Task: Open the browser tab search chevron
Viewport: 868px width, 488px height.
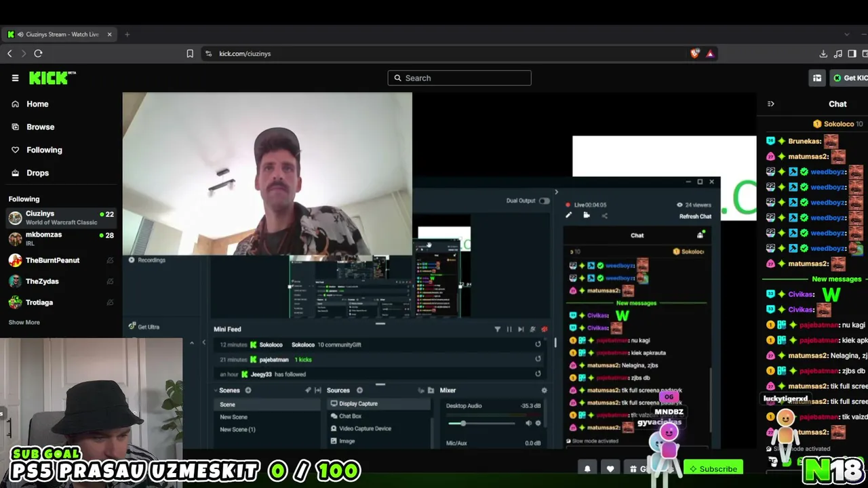Action: click(846, 35)
